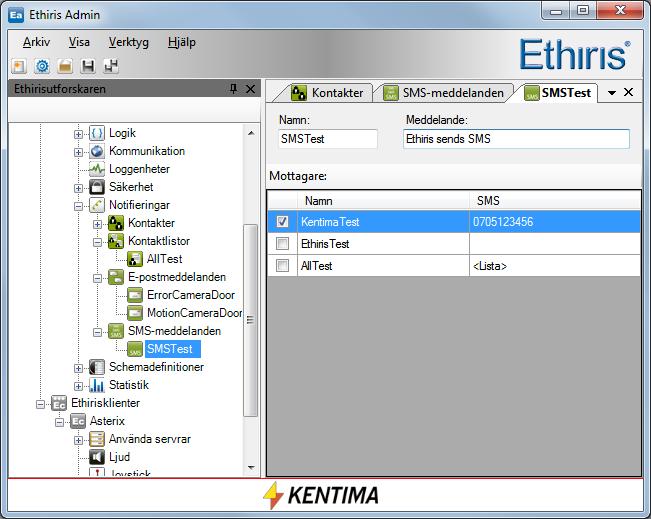Uncheck the KentimaTest recipient checkbox
Screen dimensions: 651x519
pyautogui.click(x=282, y=222)
